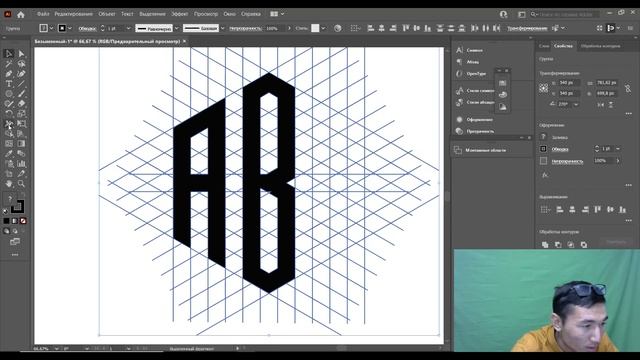Select the Pen tool

point(9,74)
